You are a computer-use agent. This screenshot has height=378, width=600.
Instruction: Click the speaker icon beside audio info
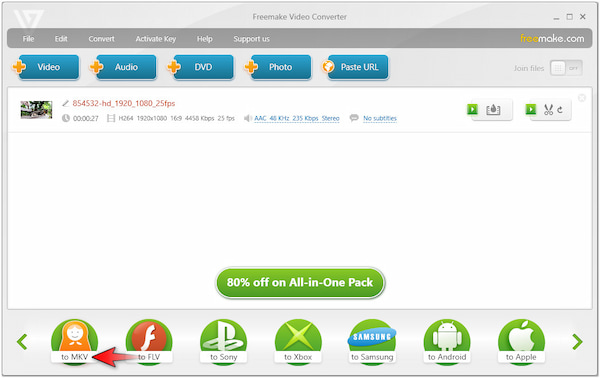click(248, 118)
